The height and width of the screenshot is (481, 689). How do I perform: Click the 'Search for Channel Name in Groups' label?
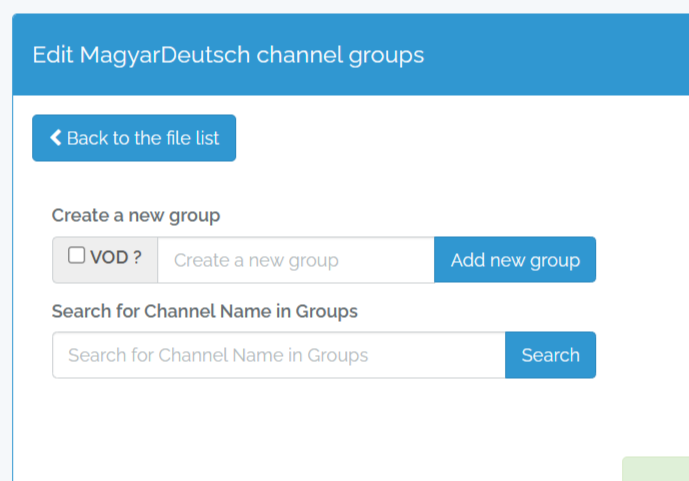tap(205, 311)
